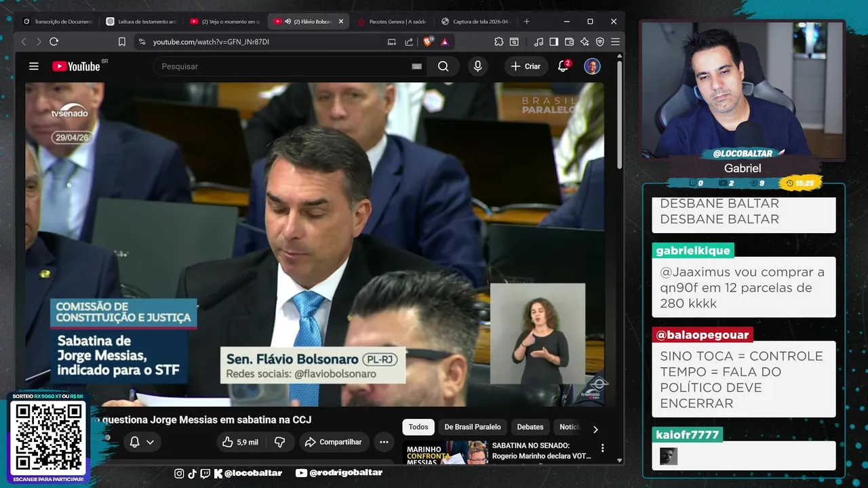Click the video player to pause playback
Viewport: 868px width, 488px height.
click(x=315, y=244)
